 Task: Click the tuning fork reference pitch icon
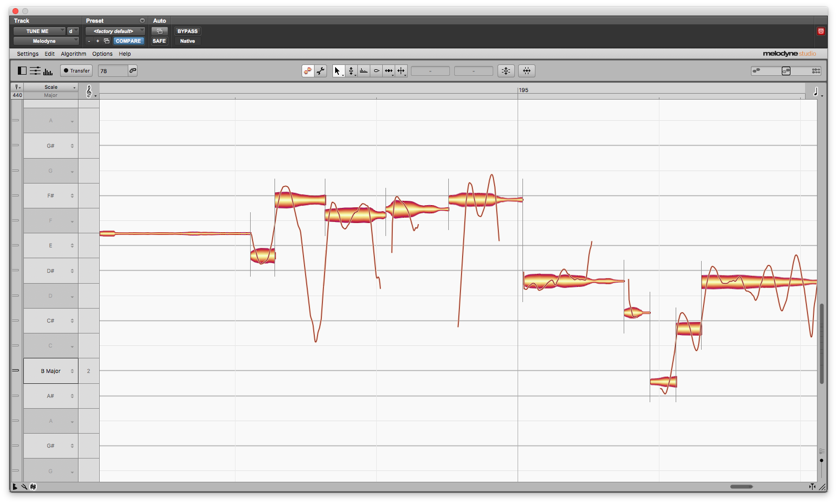click(x=17, y=87)
